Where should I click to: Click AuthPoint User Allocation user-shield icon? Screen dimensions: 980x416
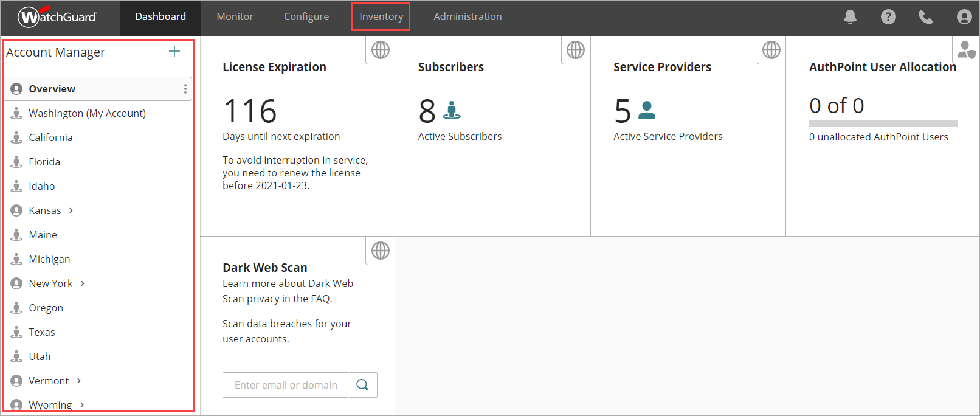pyautogui.click(x=966, y=50)
